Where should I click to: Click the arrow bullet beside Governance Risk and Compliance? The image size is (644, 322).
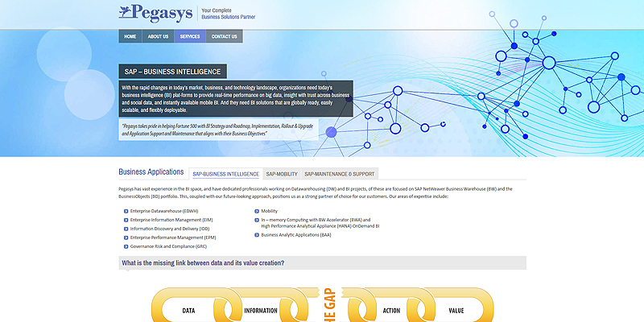click(126, 247)
